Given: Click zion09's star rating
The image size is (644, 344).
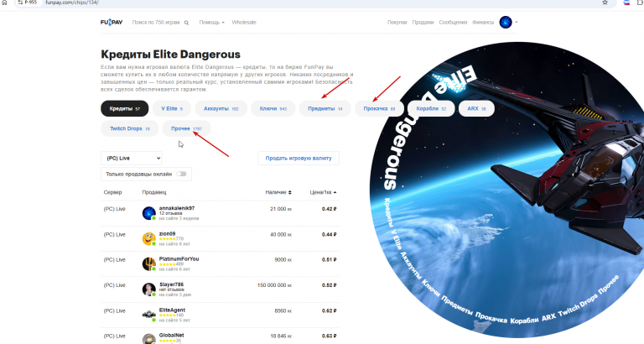Looking at the screenshot, I should pyautogui.click(x=167, y=239).
